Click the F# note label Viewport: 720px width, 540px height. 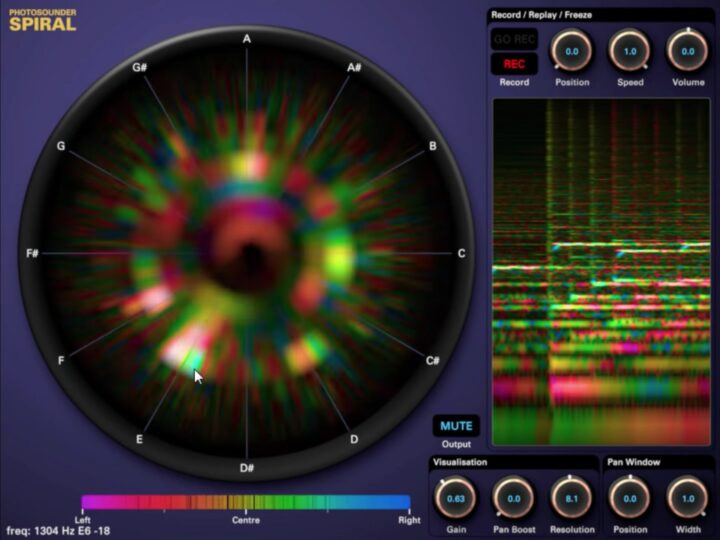click(32, 254)
